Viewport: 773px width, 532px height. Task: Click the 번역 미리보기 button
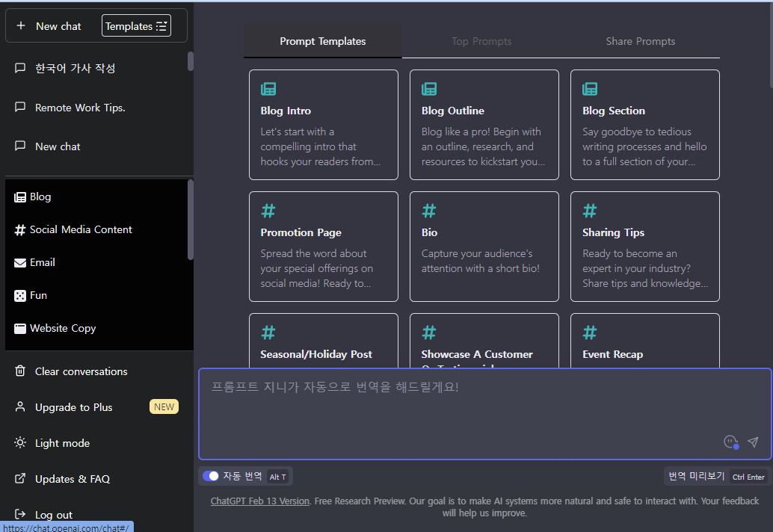click(717, 477)
